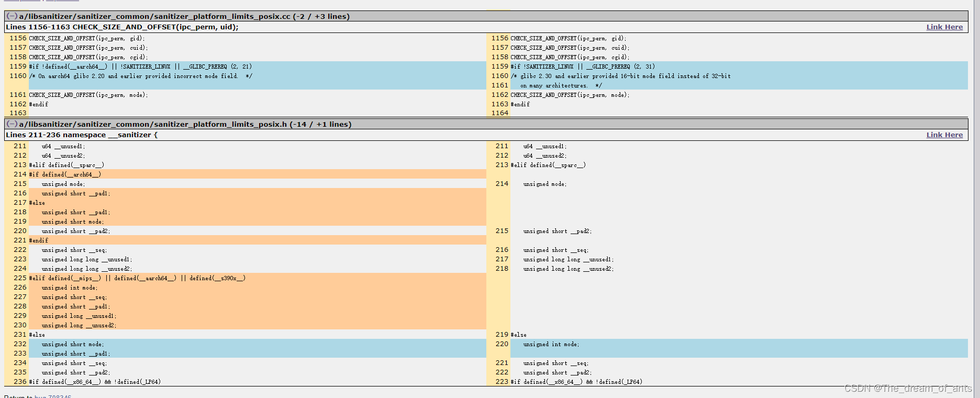This screenshot has width=980, height=398.
Task: Click left line 215 'unsigned mode;'
Action: 63,184
